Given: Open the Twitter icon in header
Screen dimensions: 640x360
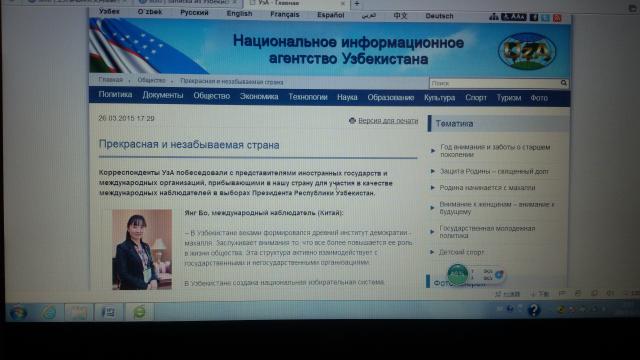Looking at the screenshot, I should [x=546, y=18].
